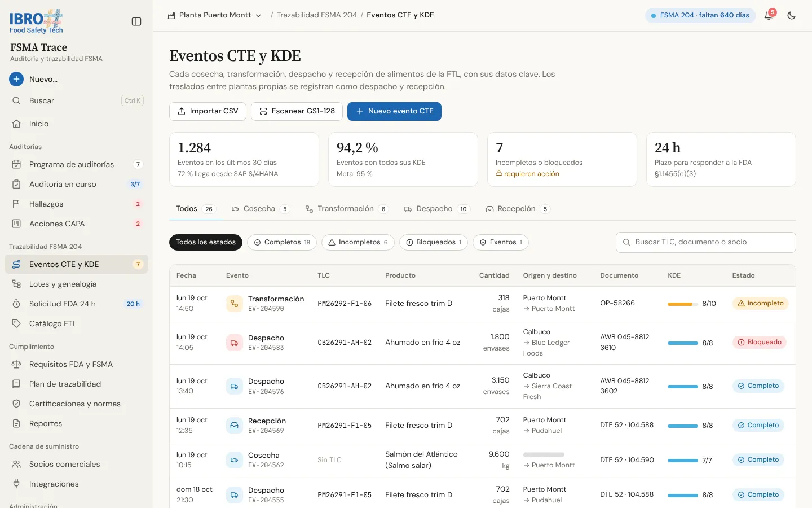This screenshot has width=812, height=508.
Task: Filter by Bloqueados status chip
Action: 434,242
